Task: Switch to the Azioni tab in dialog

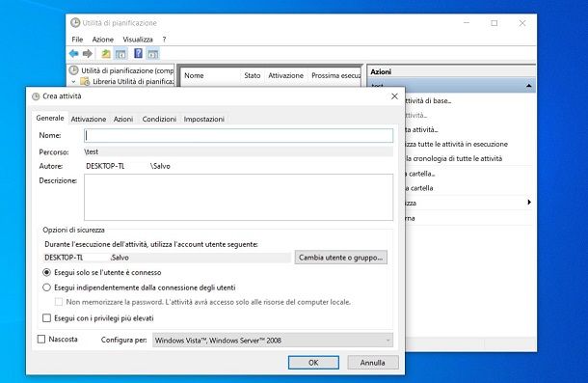Action: click(x=123, y=119)
